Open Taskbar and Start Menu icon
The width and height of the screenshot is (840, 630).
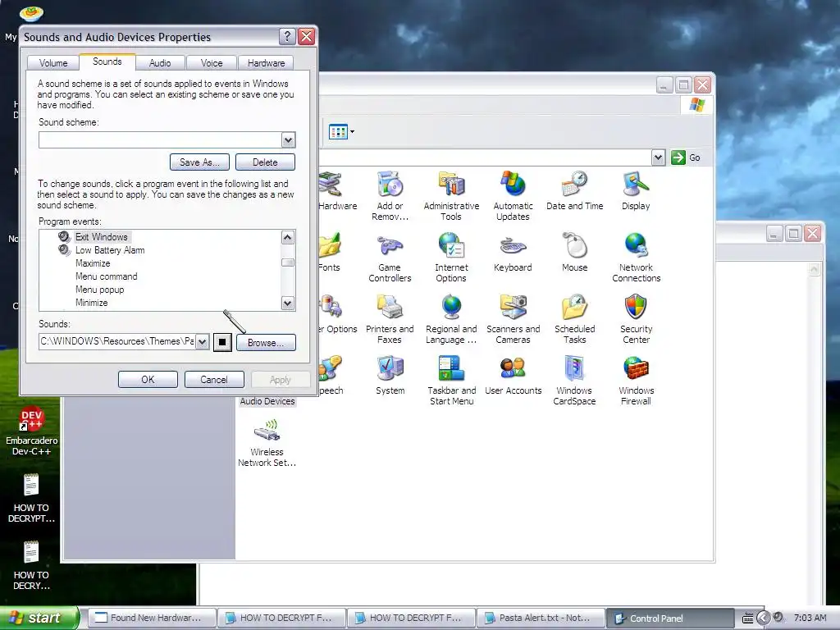coord(451,381)
